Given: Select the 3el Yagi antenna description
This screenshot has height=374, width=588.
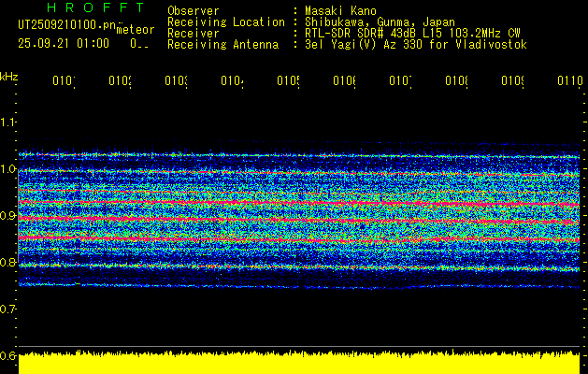Looking at the screenshot, I should point(416,44).
